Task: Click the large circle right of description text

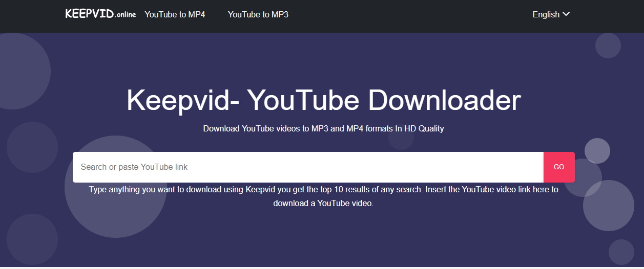Action: pos(609,206)
